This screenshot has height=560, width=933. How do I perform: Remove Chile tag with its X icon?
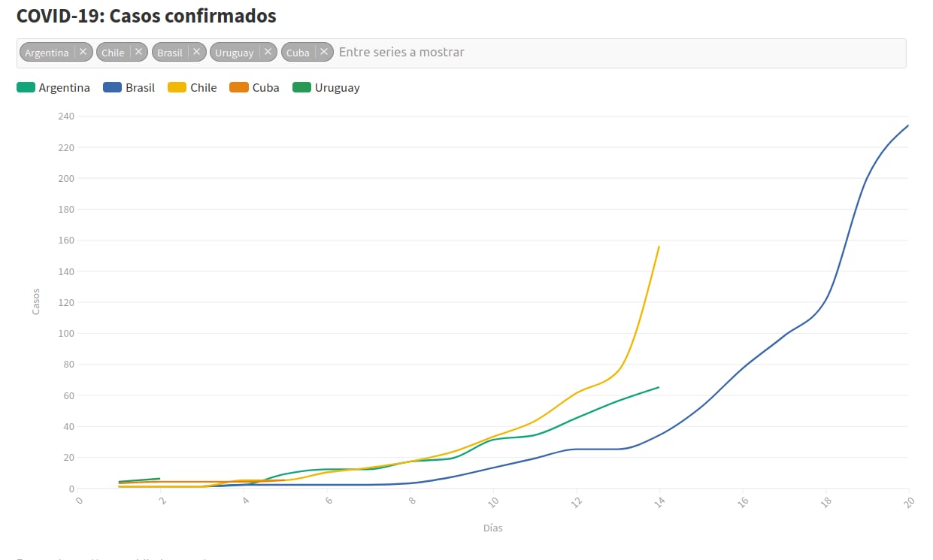tap(138, 52)
